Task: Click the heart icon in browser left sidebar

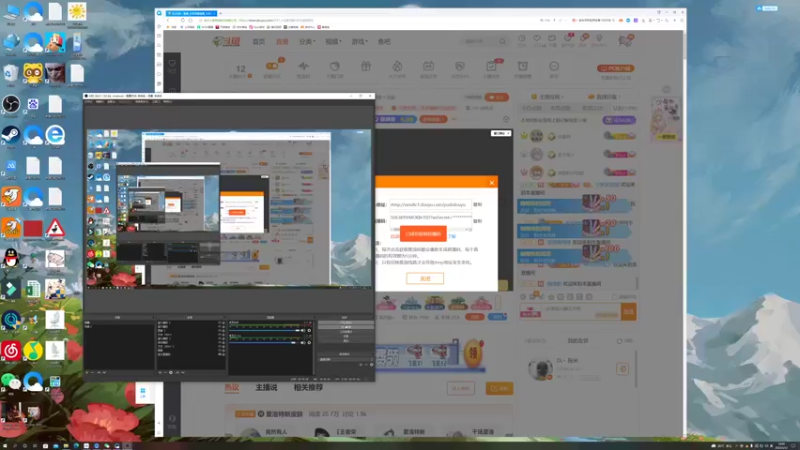Action: coord(172,64)
